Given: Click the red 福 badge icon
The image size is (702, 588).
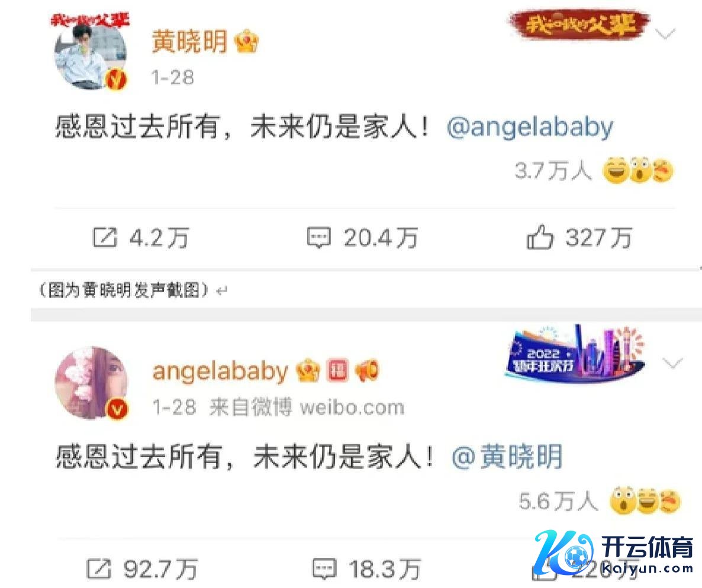Looking at the screenshot, I should [x=337, y=371].
